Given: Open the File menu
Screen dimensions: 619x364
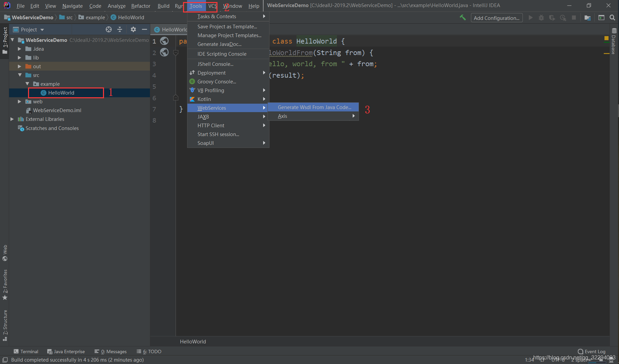Looking at the screenshot, I should (x=21, y=6).
